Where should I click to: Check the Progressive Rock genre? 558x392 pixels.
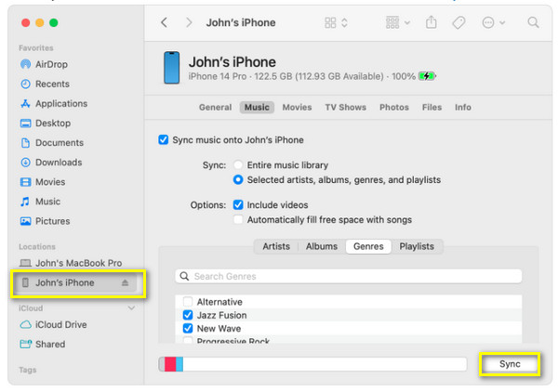[188, 340]
